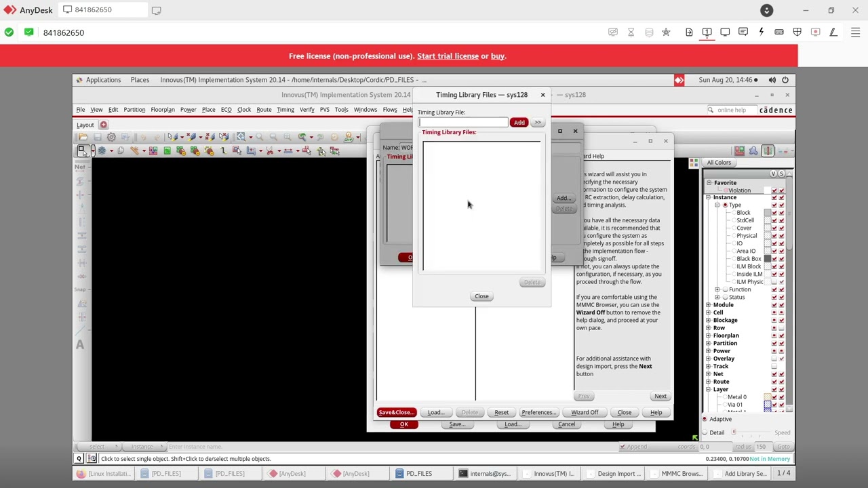Click the red add-tab plus icon beside Layout
Image resolution: width=868 pixels, height=488 pixels.
click(x=103, y=125)
